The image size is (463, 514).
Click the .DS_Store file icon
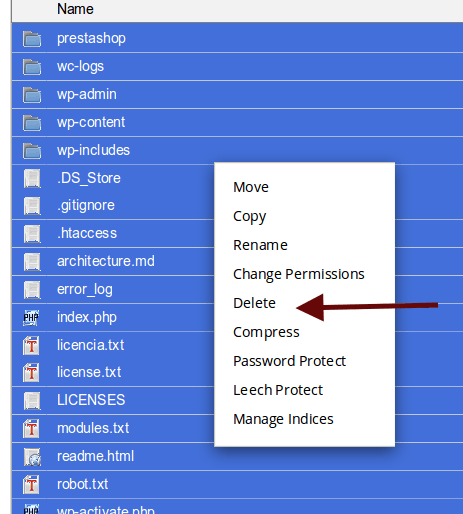32,178
